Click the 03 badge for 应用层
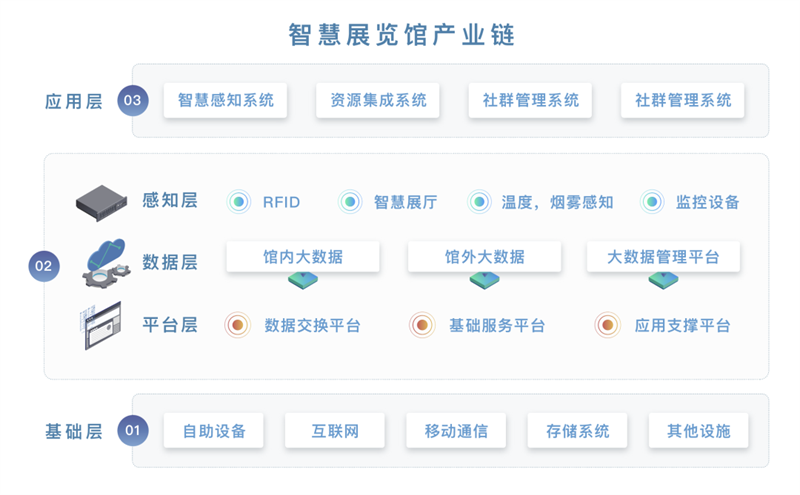Viewport: 800px width, 495px height. 132,100
